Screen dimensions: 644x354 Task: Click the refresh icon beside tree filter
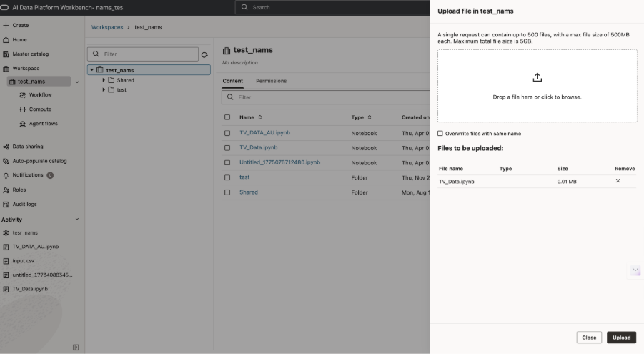[x=204, y=54]
